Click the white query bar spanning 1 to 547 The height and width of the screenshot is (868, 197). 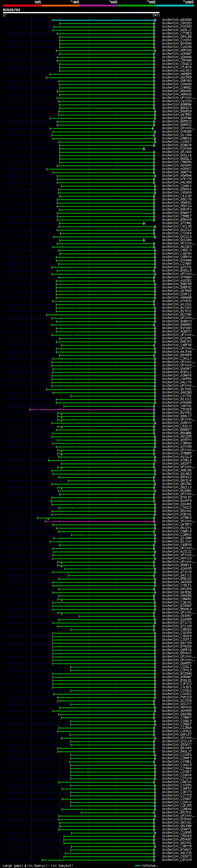point(81,13)
